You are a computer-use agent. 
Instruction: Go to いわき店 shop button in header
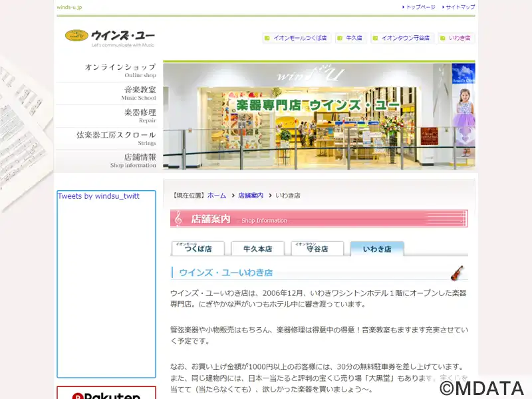[x=456, y=38]
